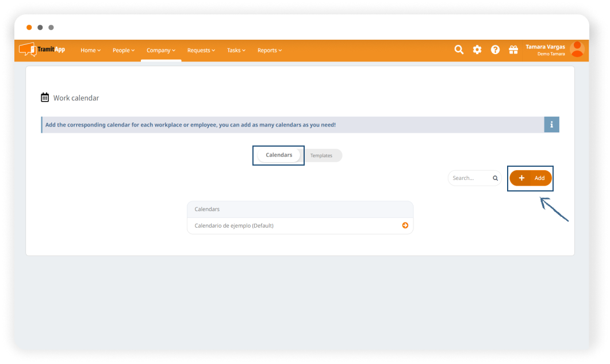The image size is (610, 364).
Task: Click the Work calendar icon
Action: tap(45, 98)
